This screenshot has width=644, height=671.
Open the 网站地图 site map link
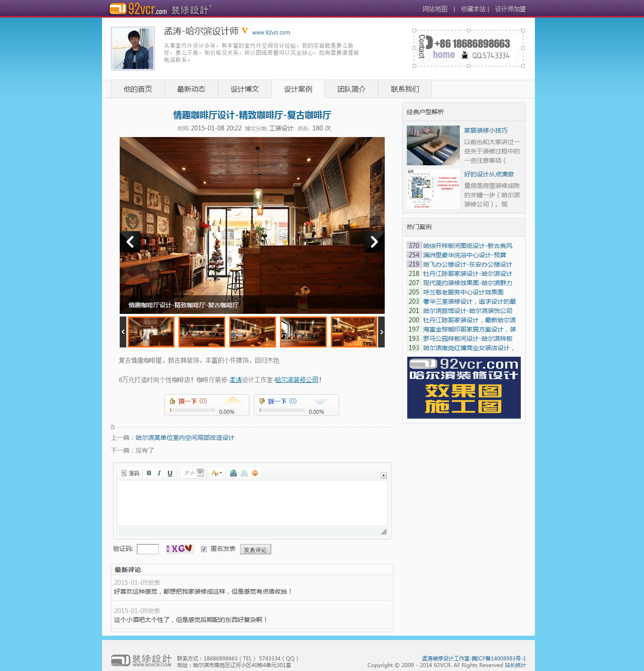pyautogui.click(x=435, y=9)
